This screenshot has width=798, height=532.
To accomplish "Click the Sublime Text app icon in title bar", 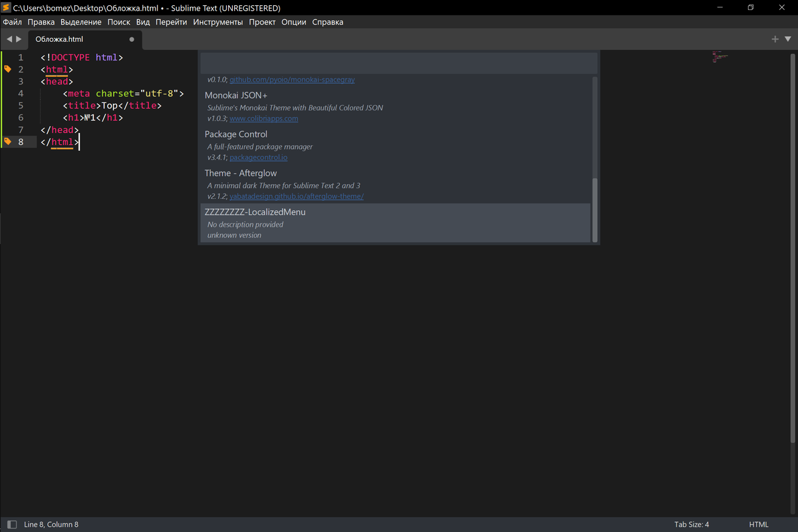I will 6,8.
